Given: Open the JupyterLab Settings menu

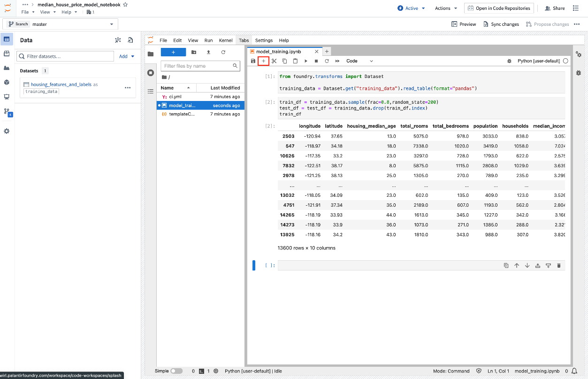Looking at the screenshot, I should [x=264, y=40].
